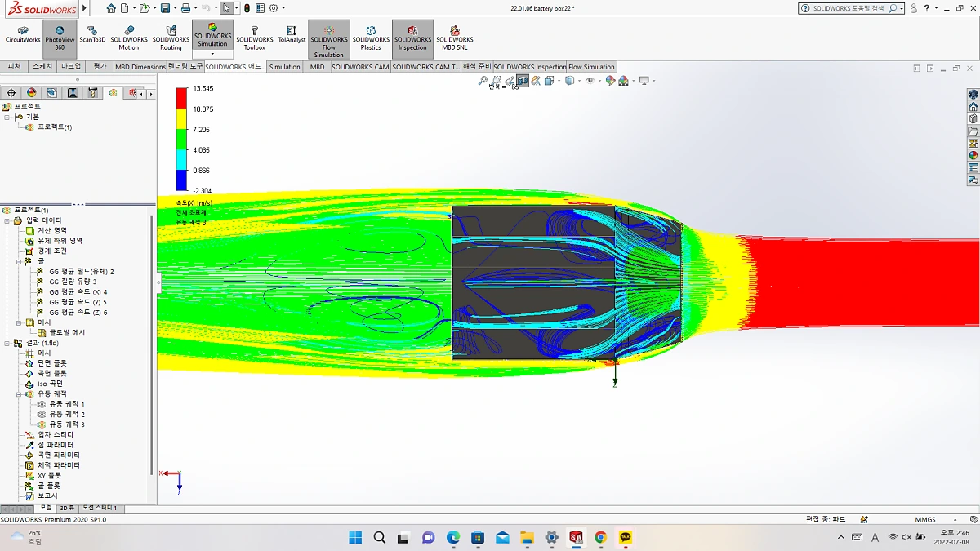Select 유동 궤적 1 item
The image size is (980, 551).
coord(67,404)
